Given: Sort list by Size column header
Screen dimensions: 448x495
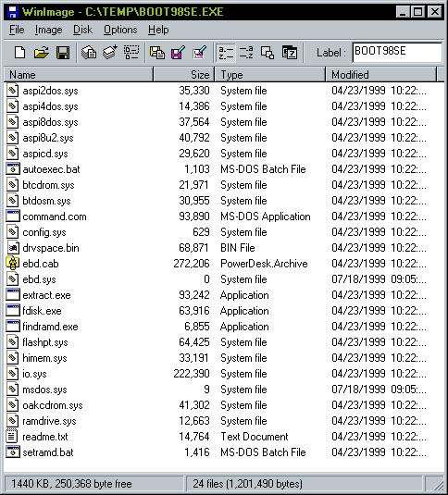Looking at the screenshot, I should [184, 75].
